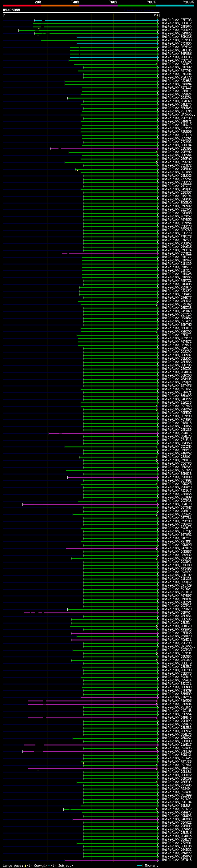Click the UniRef100_C5YEK0 label
197x868 pixels.
pos(176,47)
